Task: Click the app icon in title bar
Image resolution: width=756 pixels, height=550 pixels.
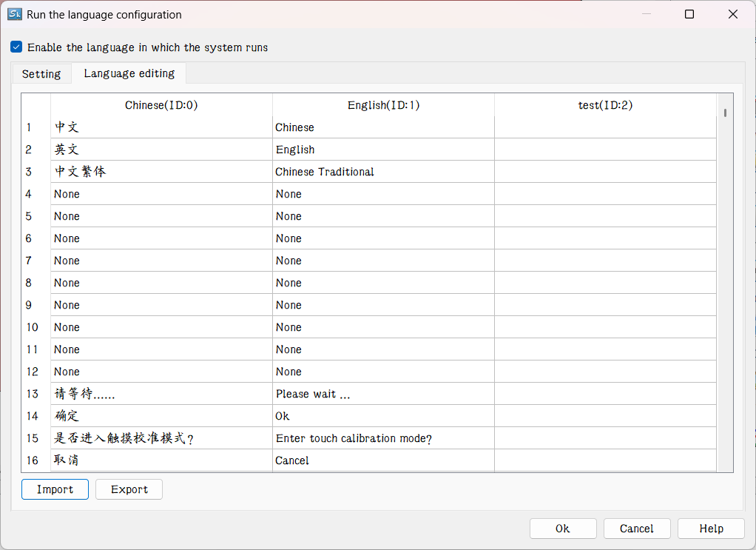Action: click(14, 14)
